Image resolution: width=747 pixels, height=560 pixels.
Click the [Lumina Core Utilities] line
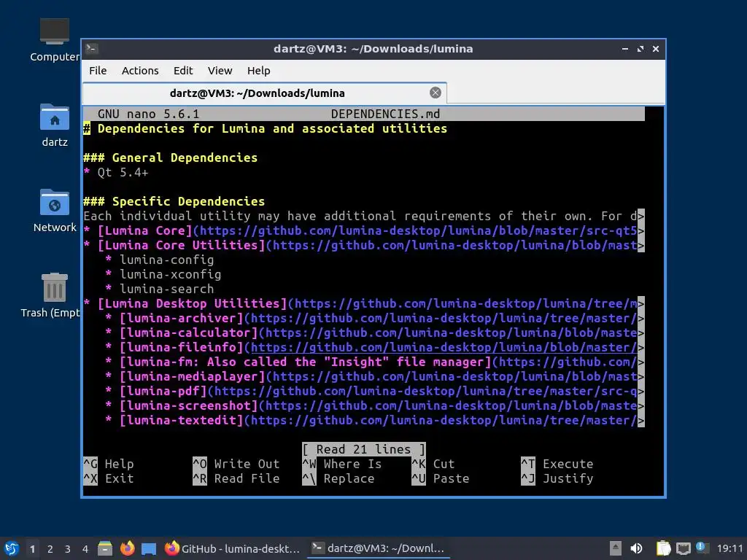coord(364,245)
